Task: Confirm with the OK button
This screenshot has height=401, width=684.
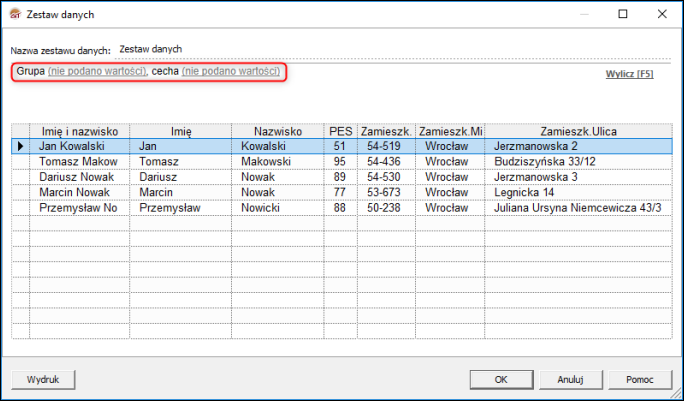Action: 501,379
